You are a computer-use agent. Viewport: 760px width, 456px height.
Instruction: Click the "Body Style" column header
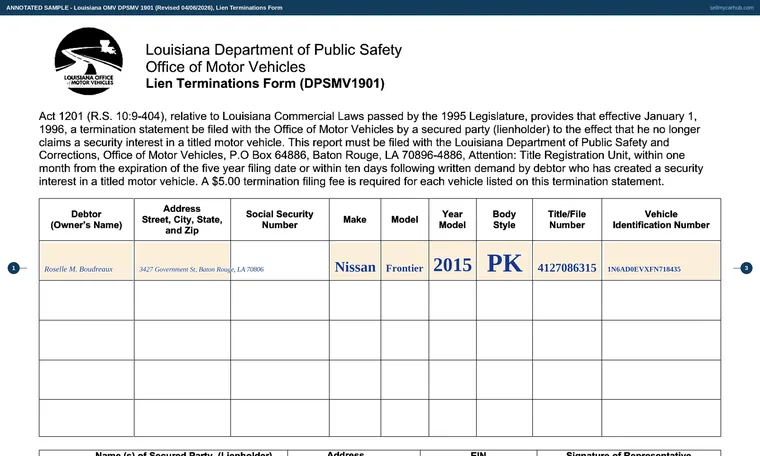point(504,220)
